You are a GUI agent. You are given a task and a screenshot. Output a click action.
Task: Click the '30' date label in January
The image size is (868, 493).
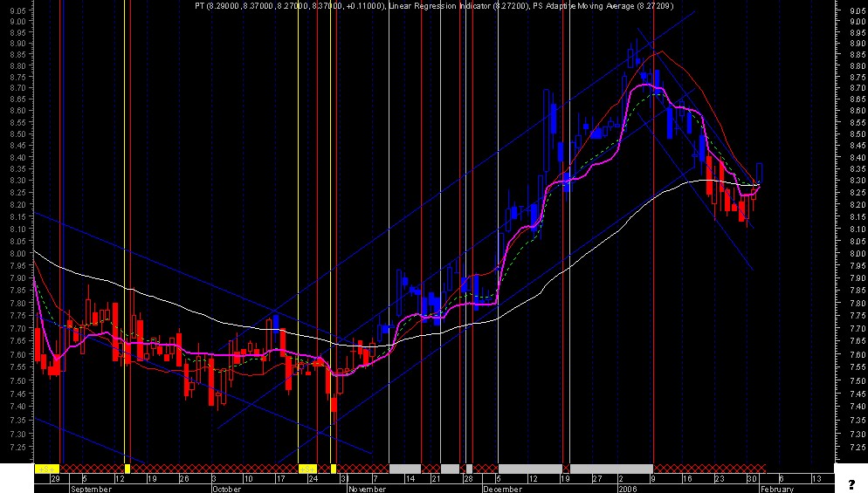pos(751,479)
